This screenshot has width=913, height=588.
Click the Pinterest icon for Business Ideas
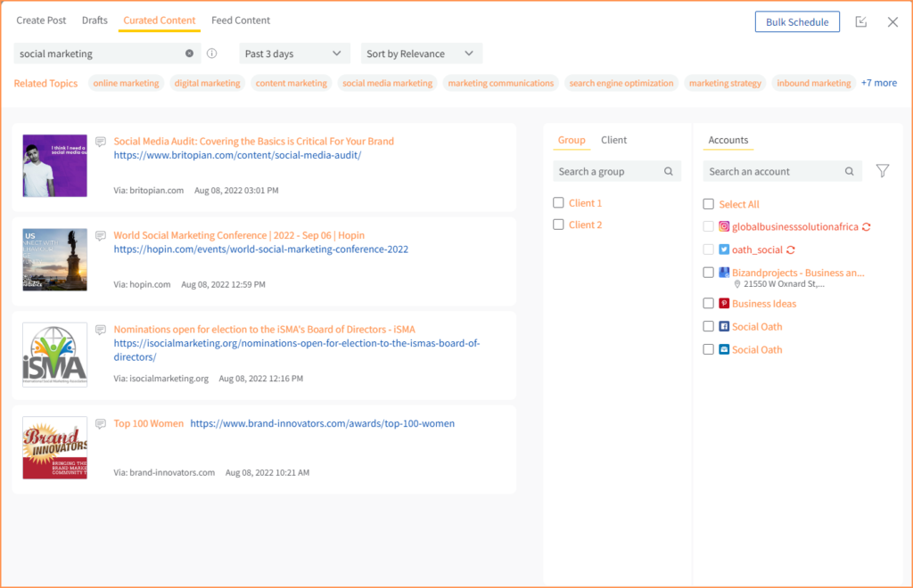coord(724,303)
